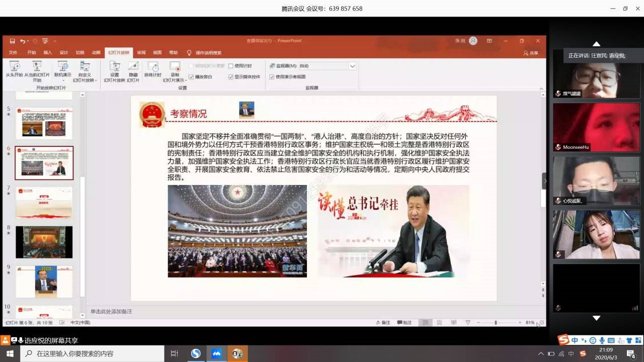Image resolution: width=644 pixels, height=362 pixels.
Task: Toggle the 使用计时 checkbox
Action: tap(231, 66)
